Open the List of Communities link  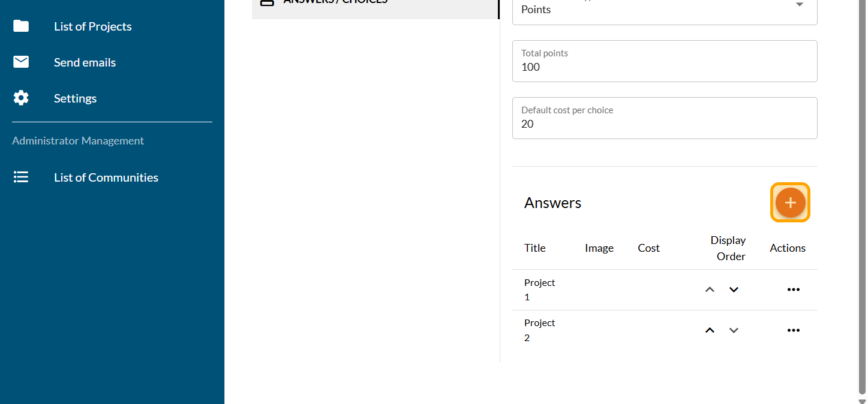[x=106, y=177]
